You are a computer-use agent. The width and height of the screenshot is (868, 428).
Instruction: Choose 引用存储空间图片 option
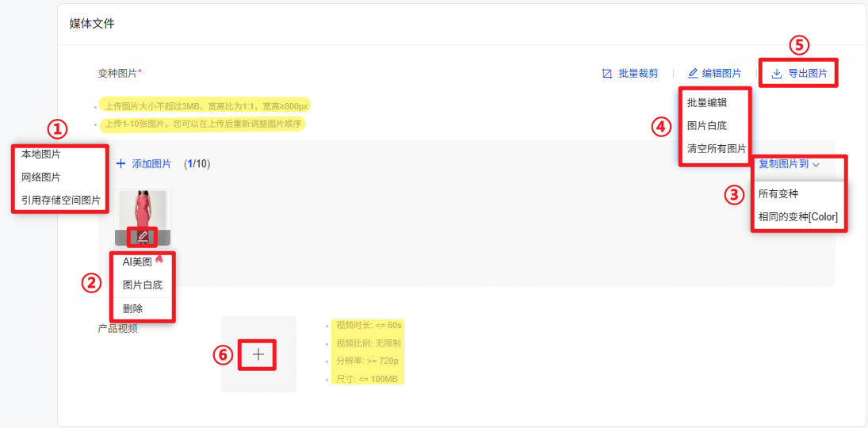61,200
